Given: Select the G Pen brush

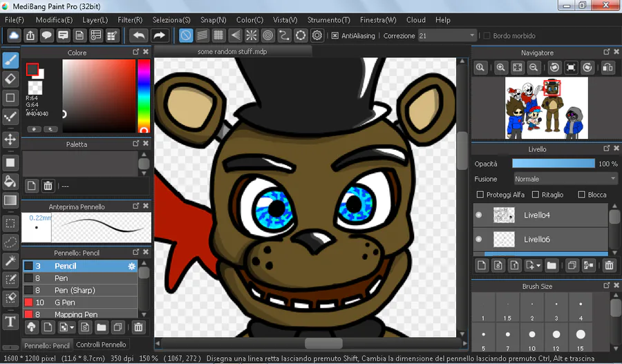Looking at the screenshot, I should pyautogui.click(x=80, y=302).
